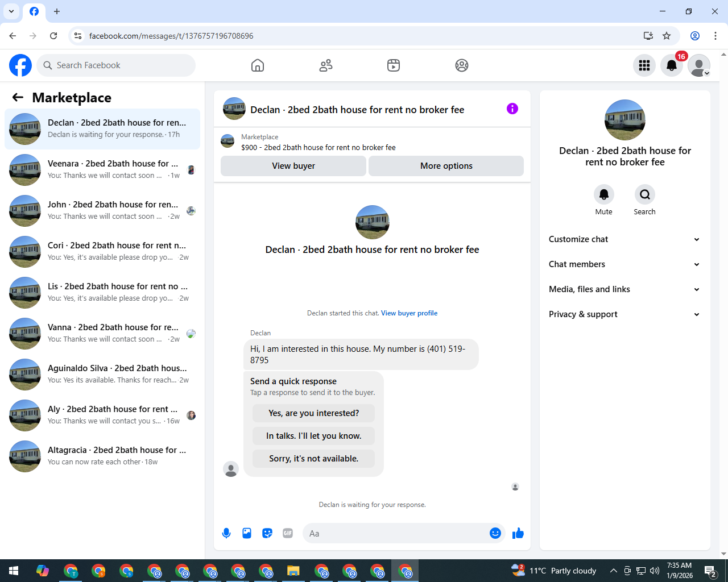Click the install app icon in address bar
This screenshot has height=582, width=728.
[x=648, y=36]
